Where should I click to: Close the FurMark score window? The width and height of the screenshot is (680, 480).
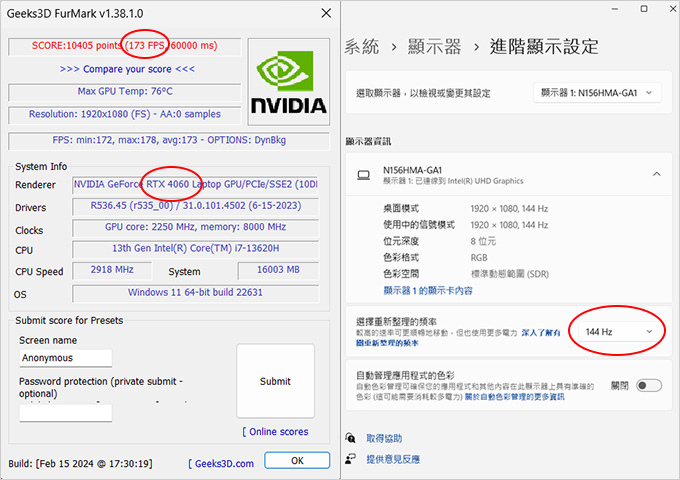pos(326,13)
